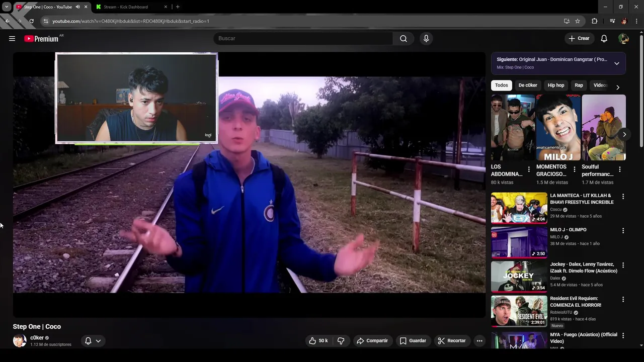Click the search magnifier button
The width and height of the screenshot is (644, 362).
(x=404, y=39)
